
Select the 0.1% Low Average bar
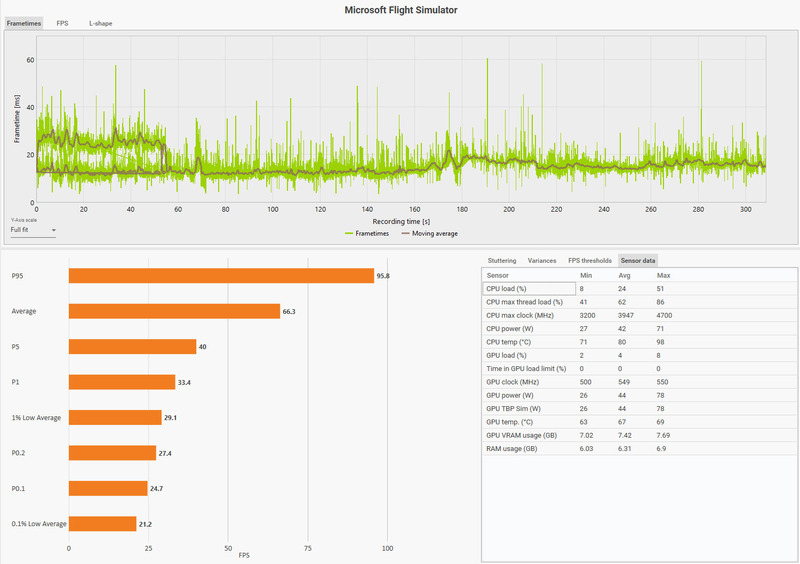pyautogui.click(x=103, y=524)
